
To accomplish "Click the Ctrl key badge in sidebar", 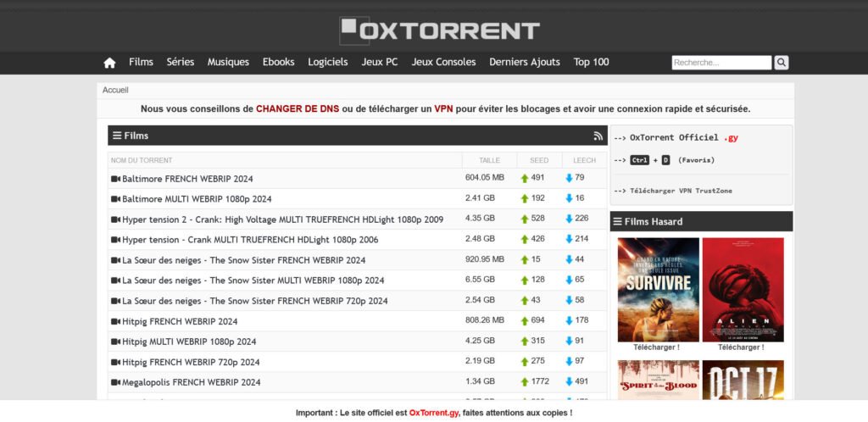I will [x=639, y=160].
